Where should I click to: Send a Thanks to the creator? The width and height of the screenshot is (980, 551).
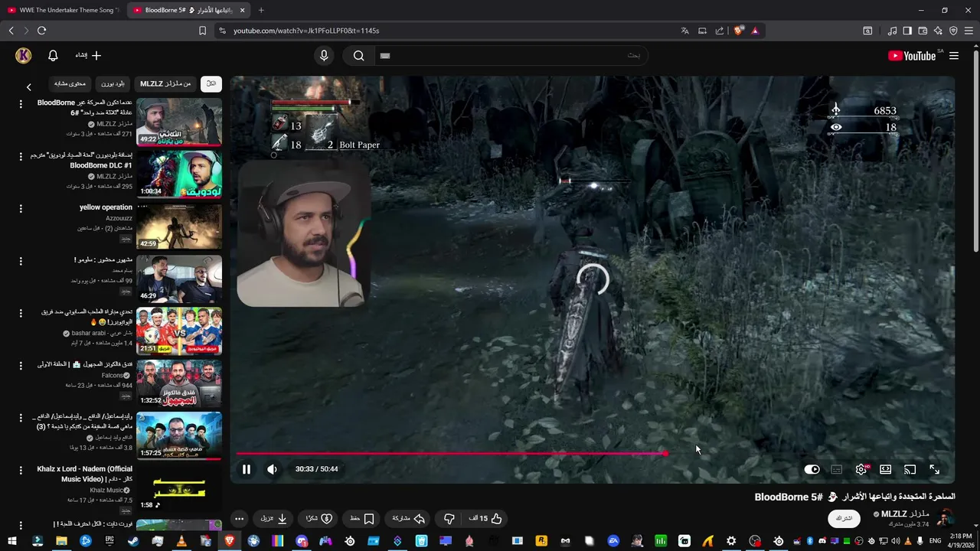click(x=319, y=518)
